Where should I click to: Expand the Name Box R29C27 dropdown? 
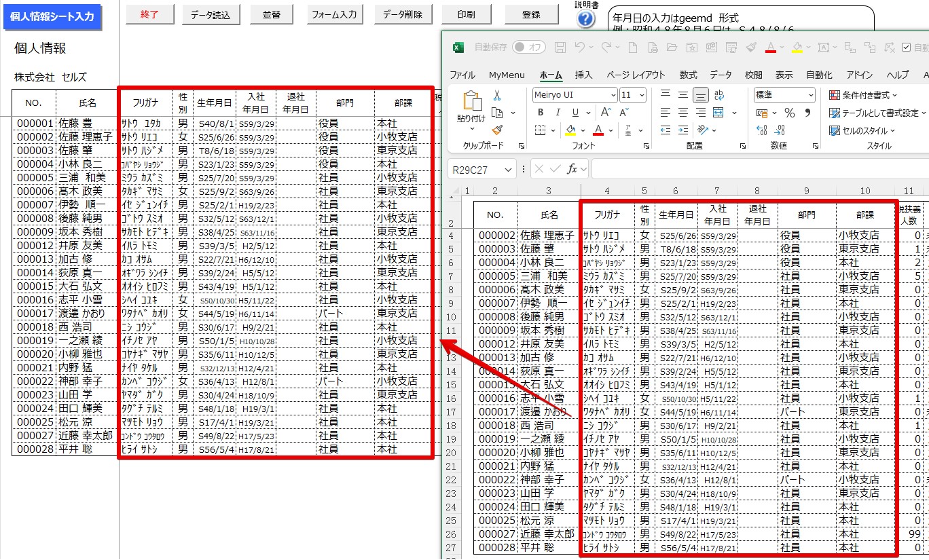[x=508, y=169]
